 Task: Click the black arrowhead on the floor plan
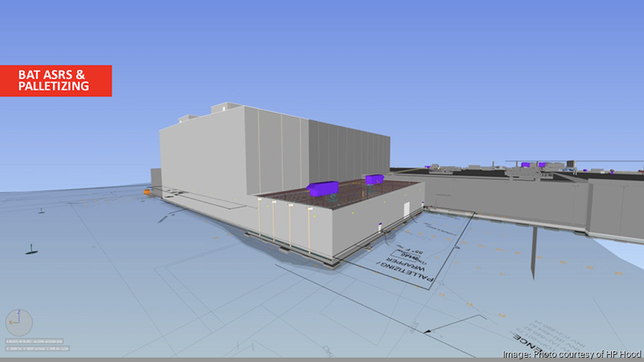[x=426, y=332]
